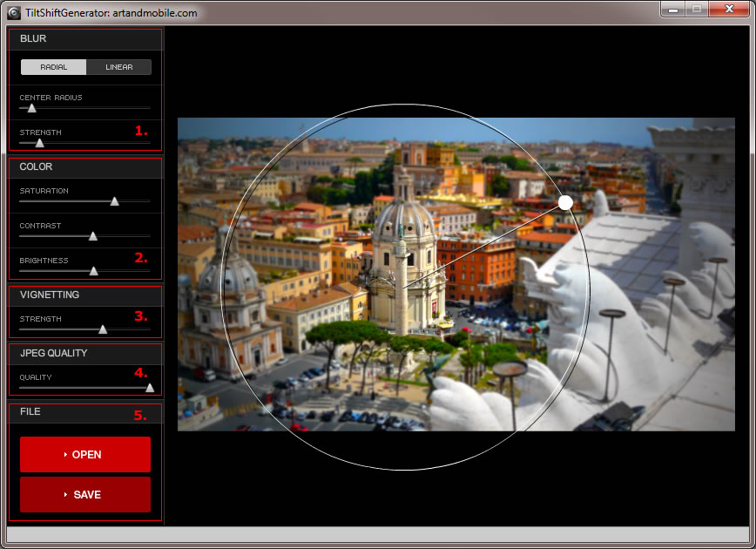Maximize the TiltShiftGenerator window

point(696,10)
